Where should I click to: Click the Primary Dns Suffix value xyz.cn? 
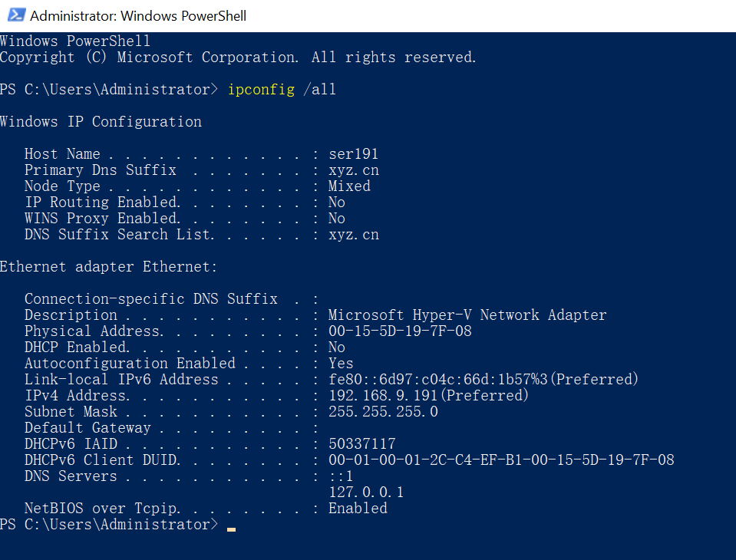pos(354,170)
